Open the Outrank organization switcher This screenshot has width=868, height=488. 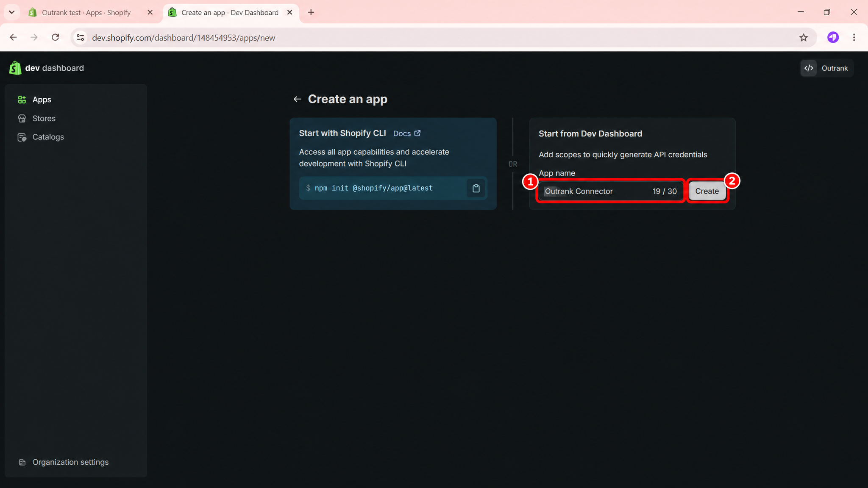[x=826, y=68]
